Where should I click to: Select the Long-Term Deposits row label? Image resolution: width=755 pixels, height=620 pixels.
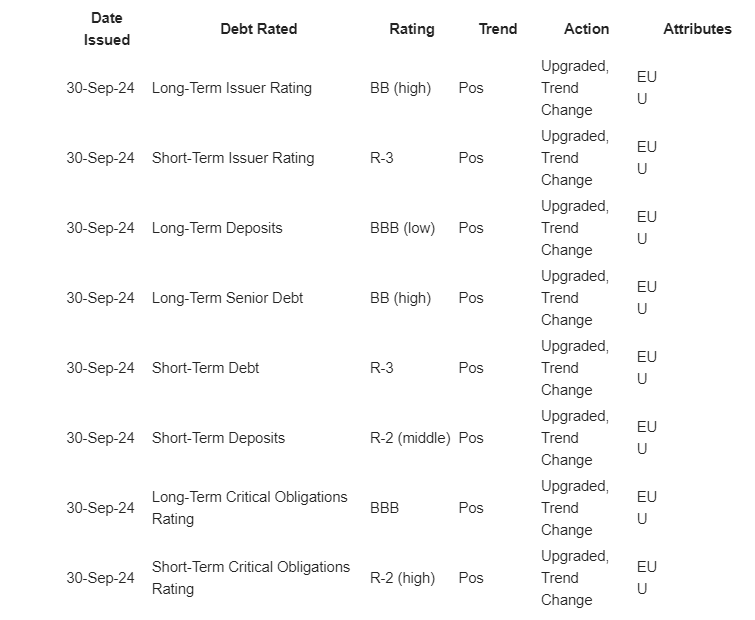pyautogui.click(x=217, y=228)
